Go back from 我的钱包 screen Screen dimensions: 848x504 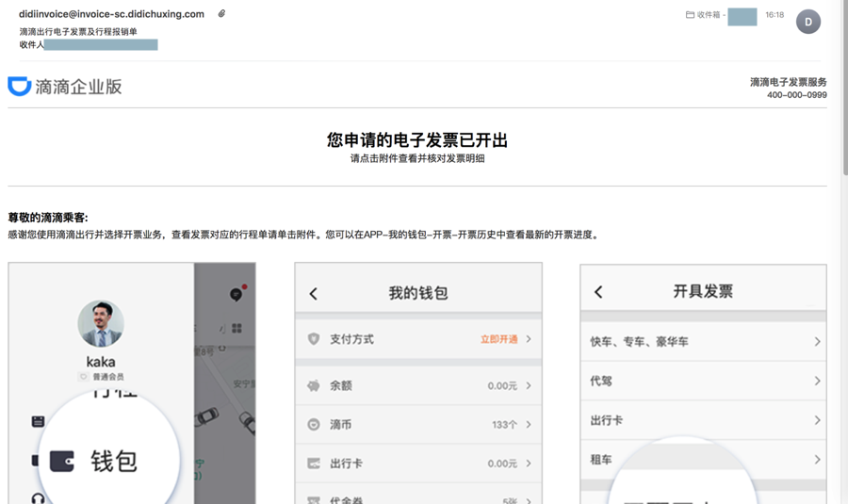[x=314, y=294]
